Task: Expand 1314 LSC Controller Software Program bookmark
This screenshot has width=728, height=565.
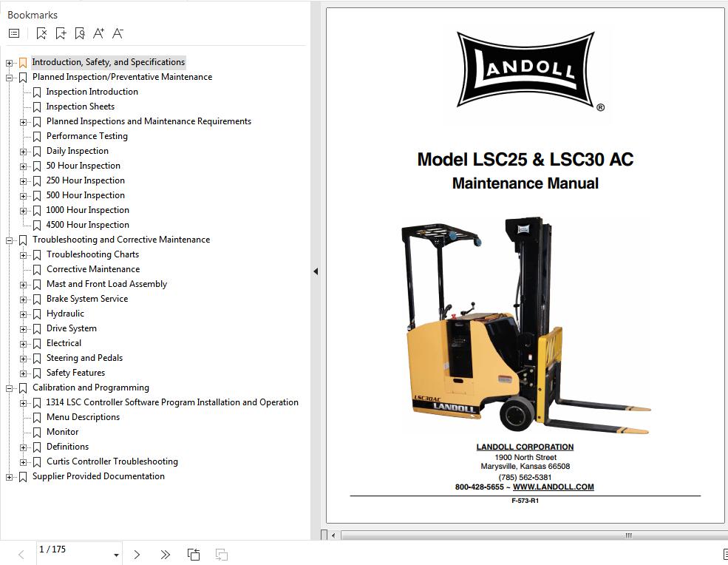Action: 23,403
